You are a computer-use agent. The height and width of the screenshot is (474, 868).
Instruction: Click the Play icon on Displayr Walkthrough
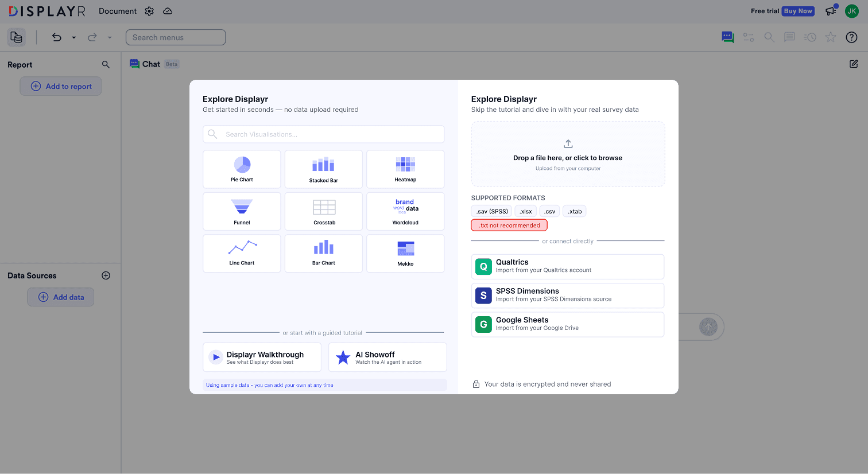(215, 357)
